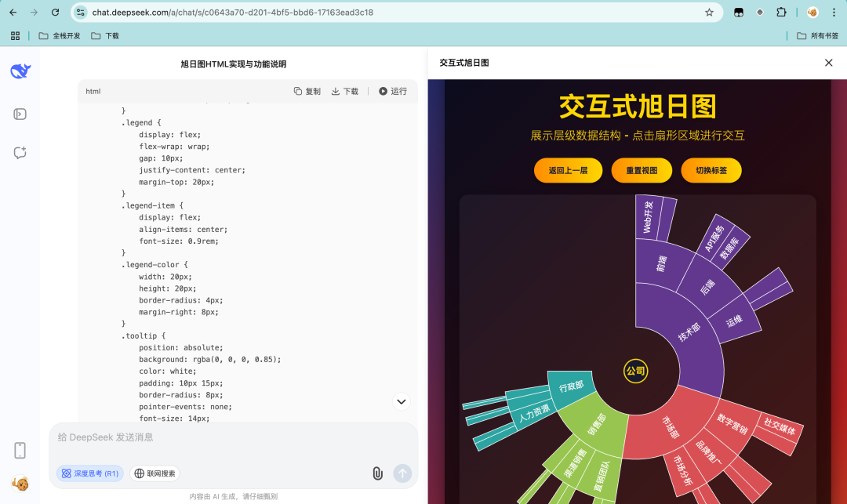Image resolution: width=847 pixels, height=504 pixels.
Task: Send the message with up-arrow button
Action: pyautogui.click(x=402, y=473)
